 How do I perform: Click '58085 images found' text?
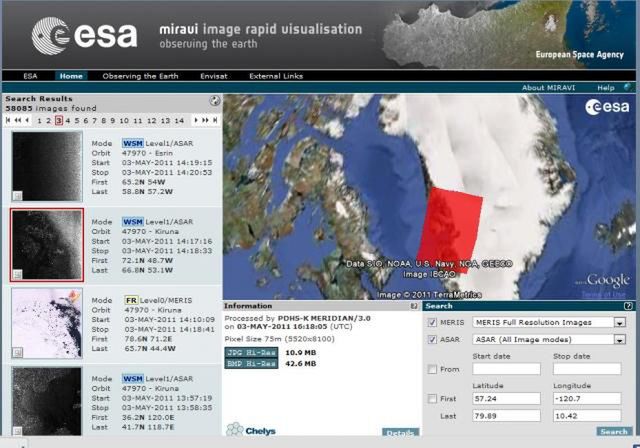click(x=51, y=108)
